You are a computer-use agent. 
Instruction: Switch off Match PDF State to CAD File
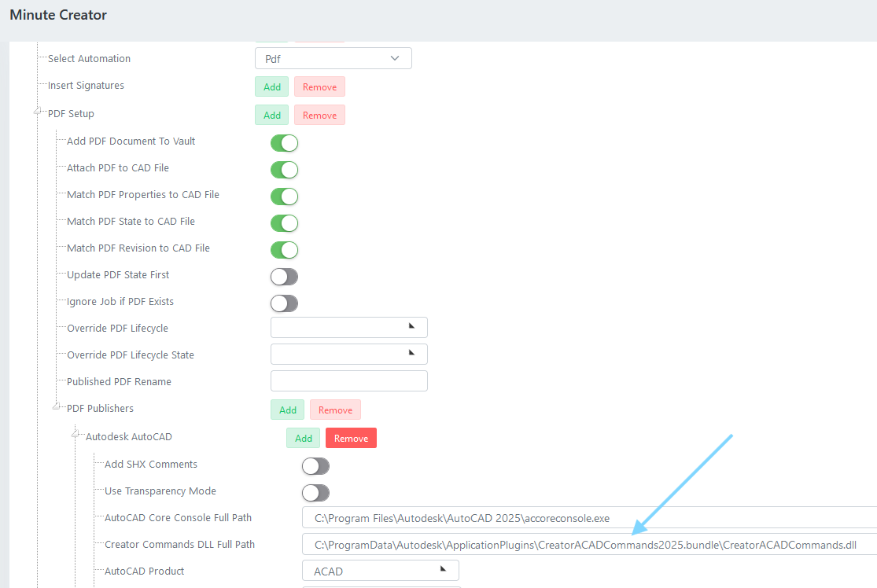tap(284, 223)
